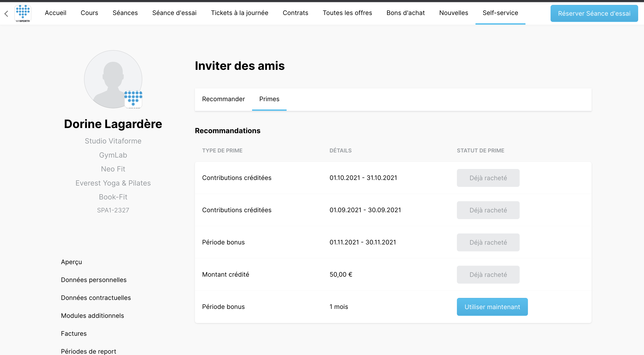Image resolution: width=644 pixels, height=355 pixels.
Task: Click the 50,00 € amount cell
Action: (x=341, y=275)
